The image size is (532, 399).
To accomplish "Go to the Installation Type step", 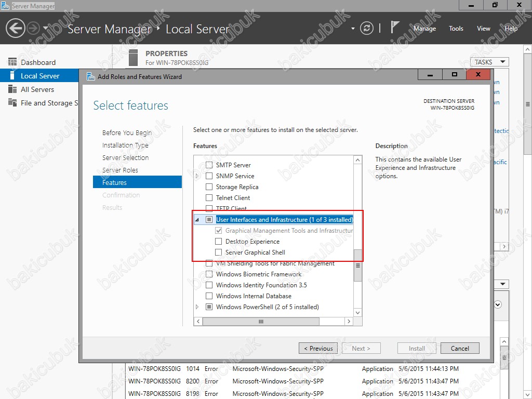I will 125,145.
